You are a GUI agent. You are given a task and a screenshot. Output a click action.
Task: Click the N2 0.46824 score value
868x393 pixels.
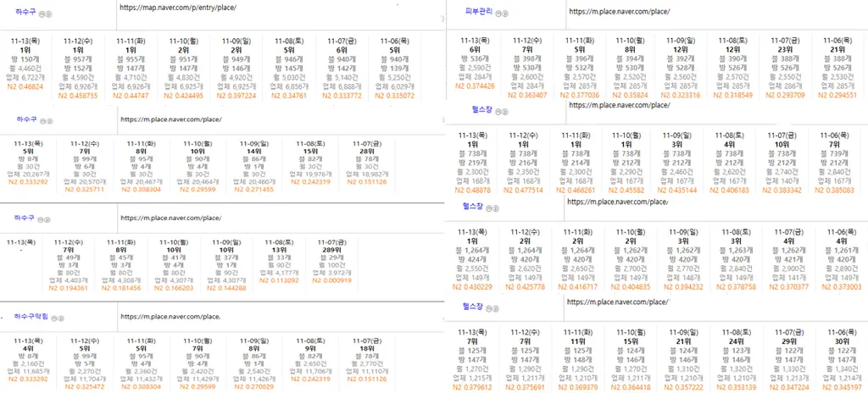click(x=24, y=86)
